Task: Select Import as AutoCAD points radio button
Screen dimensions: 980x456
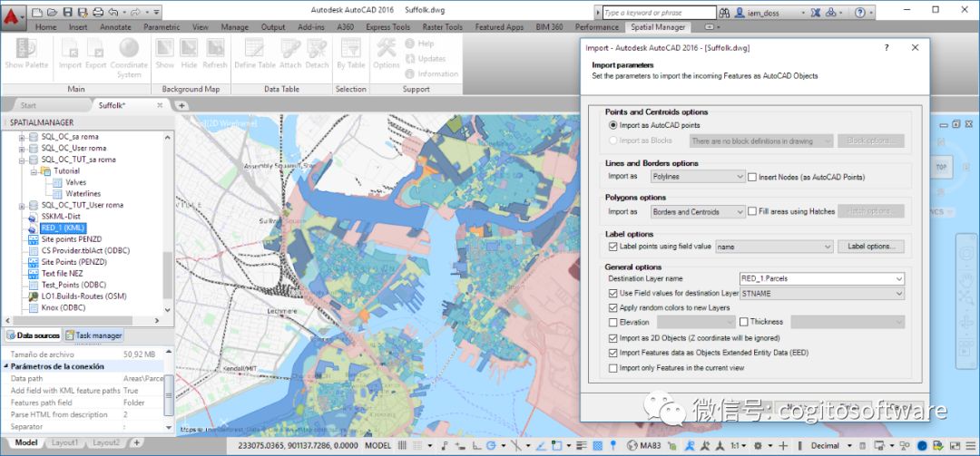Action: click(x=613, y=125)
